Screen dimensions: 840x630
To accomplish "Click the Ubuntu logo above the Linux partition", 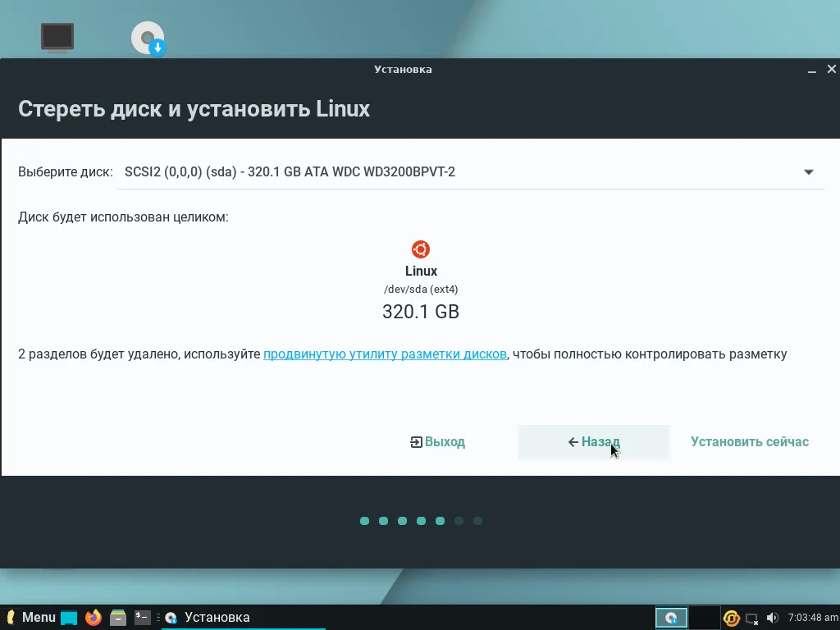I will [x=420, y=249].
